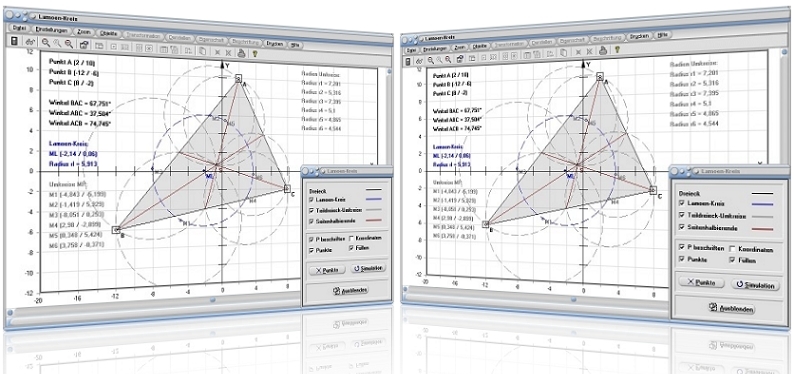Select triangle vertex B in the left graph
This screenshot has height=374, width=794.
point(115,230)
